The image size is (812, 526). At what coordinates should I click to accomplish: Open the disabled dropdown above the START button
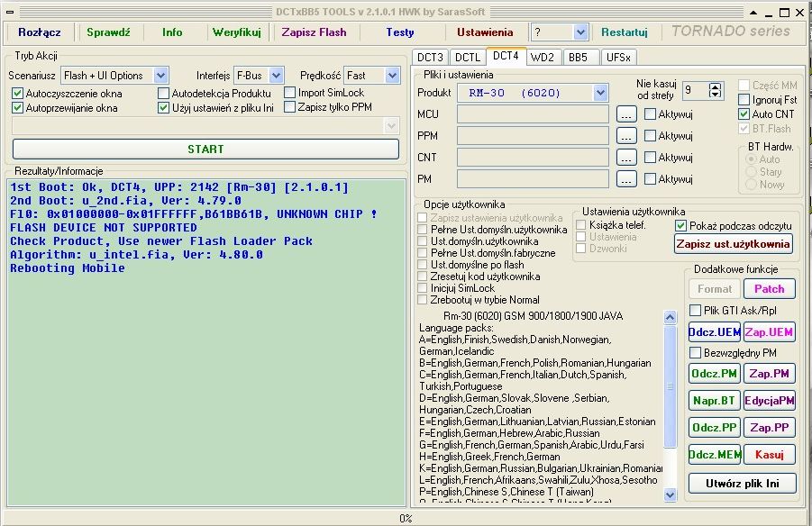[x=391, y=126]
